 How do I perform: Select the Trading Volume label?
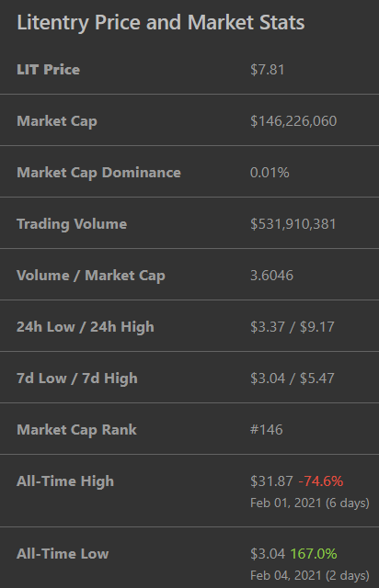72,224
